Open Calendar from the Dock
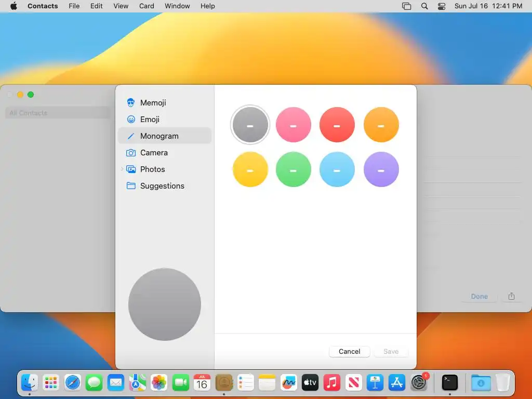 pyautogui.click(x=202, y=383)
